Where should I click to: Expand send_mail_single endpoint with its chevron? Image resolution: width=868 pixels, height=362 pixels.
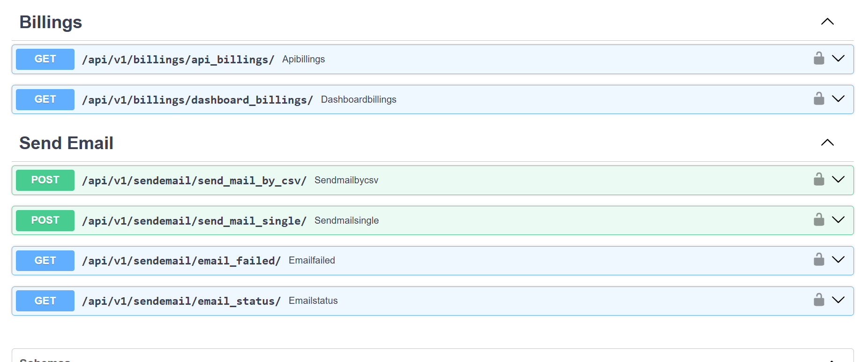(x=838, y=220)
